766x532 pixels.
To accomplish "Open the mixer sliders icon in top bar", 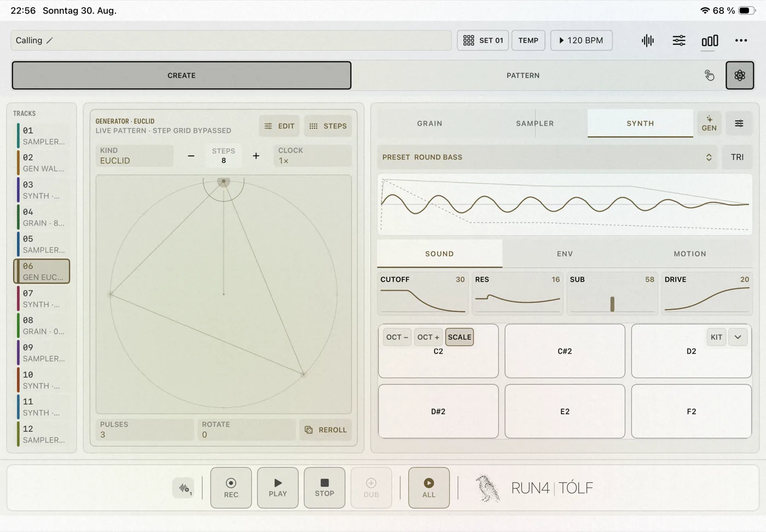I will 678,40.
